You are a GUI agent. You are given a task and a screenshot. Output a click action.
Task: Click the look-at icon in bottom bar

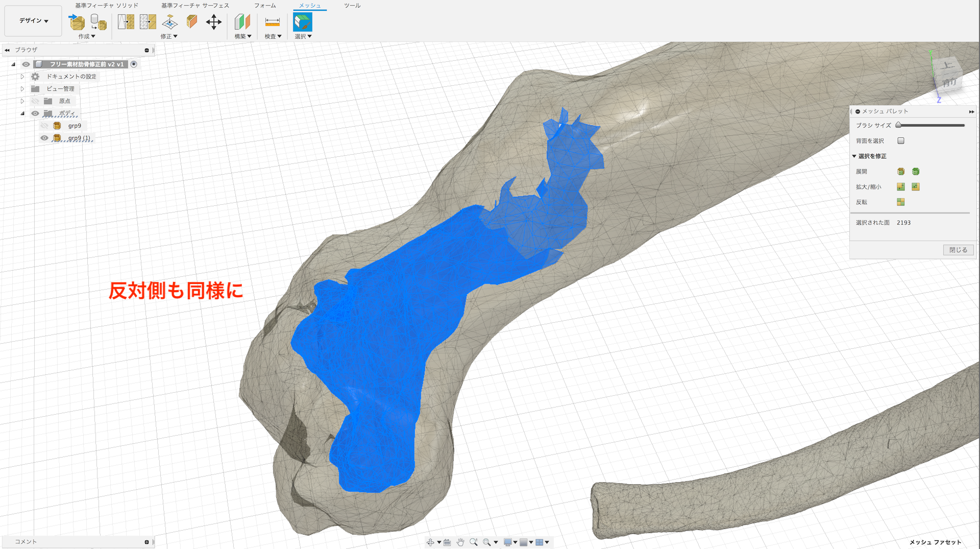tap(447, 542)
